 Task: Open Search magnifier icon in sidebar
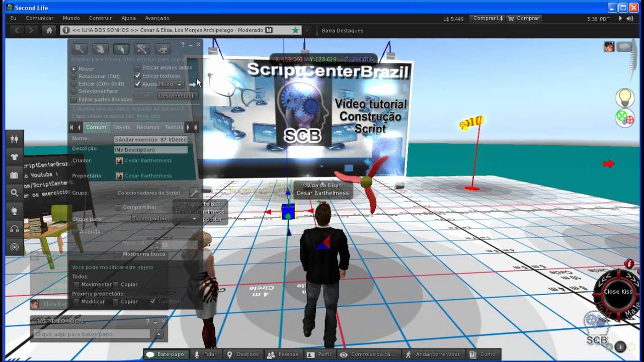(x=14, y=193)
